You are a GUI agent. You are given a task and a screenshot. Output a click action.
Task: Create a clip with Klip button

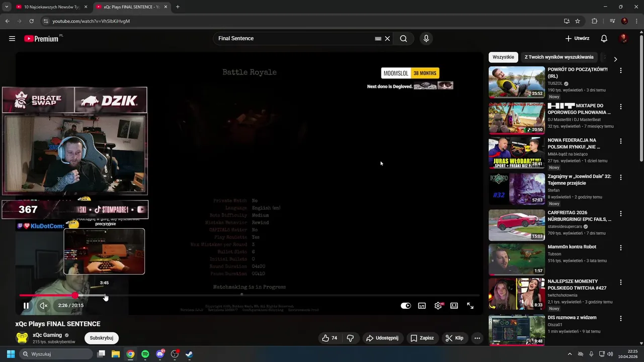pyautogui.click(x=454, y=338)
